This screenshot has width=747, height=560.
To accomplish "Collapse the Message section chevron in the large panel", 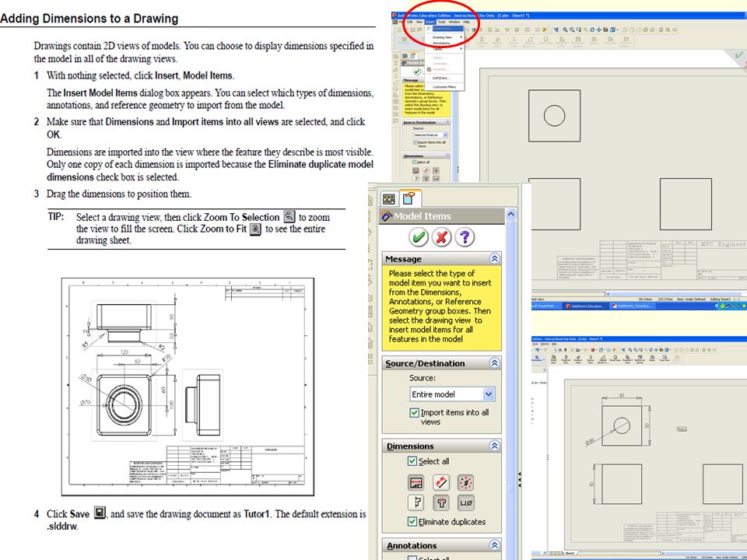I will click(x=495, y=258).
